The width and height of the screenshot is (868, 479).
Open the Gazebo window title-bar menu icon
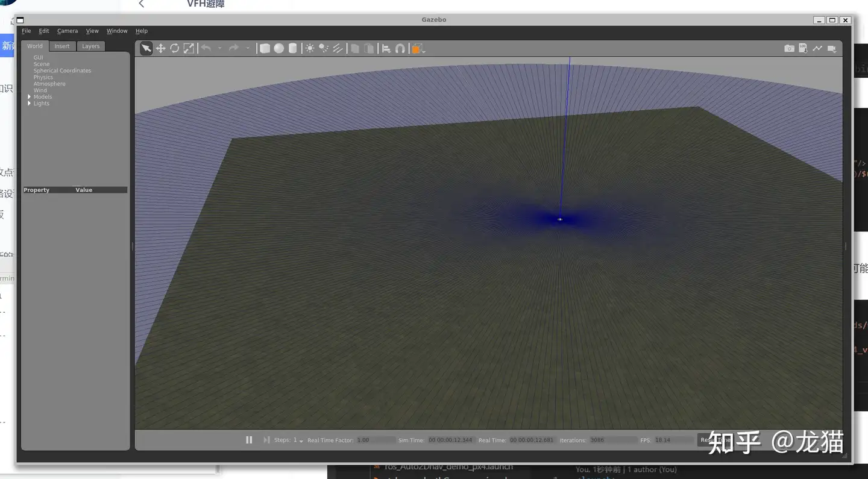pyautogui.click(x=20, y=20)
